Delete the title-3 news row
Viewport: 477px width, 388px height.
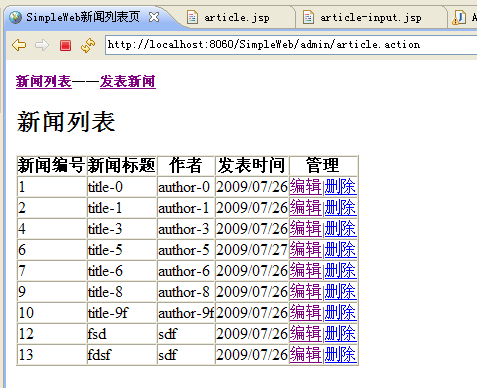click(x=340, y=229)
